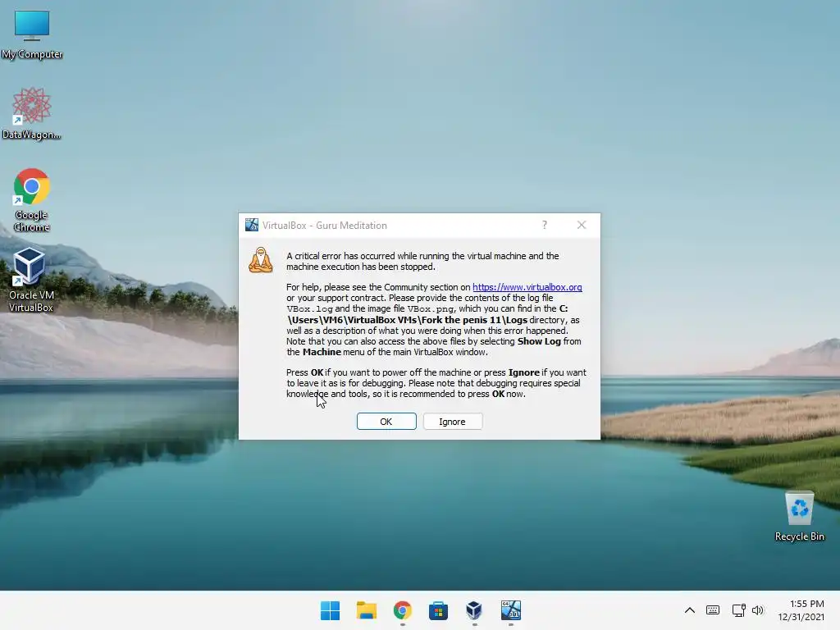Click the VirtualBox icon in dialog title bar
Image resolution: width=840 pixels, height=630 pixels.
[x=251, y=225]
